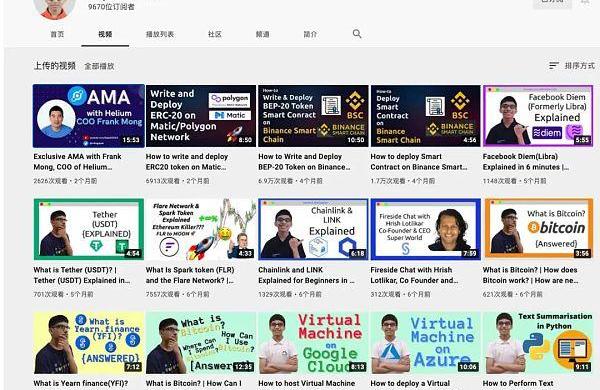Viewport: 600px width, 390px height.
Task: Open the sort order dropdown 排序方式
Action: point(572,66)
